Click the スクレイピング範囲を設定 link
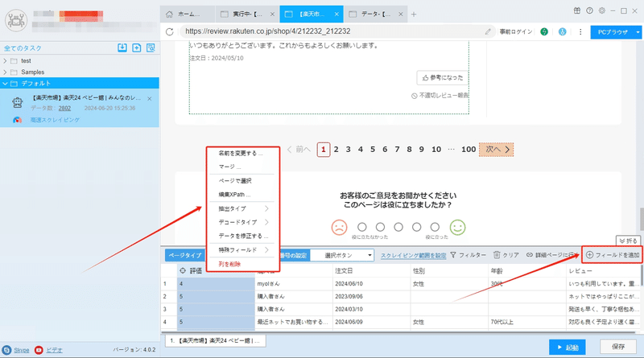The width and height of the screenshot is (644, 358). click(x=413, y=255)
